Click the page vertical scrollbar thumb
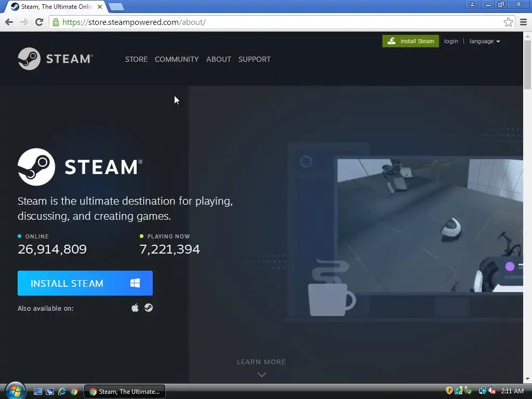 coord(527,64)
